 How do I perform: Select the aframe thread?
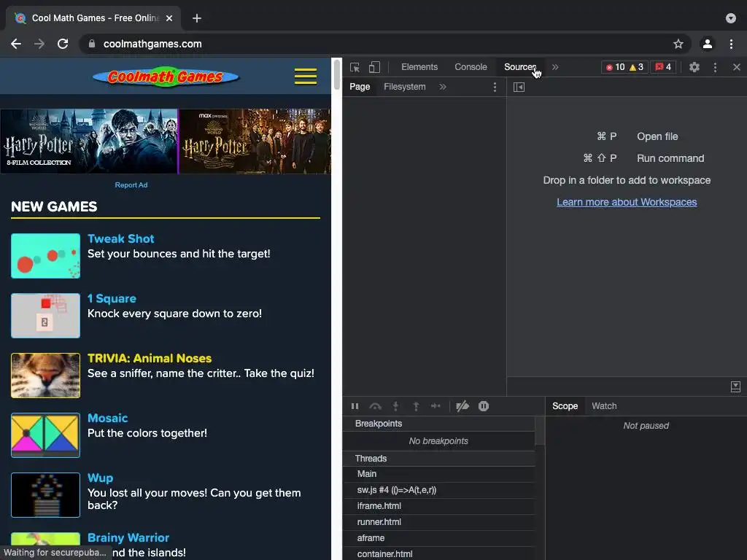coord(438,538)
